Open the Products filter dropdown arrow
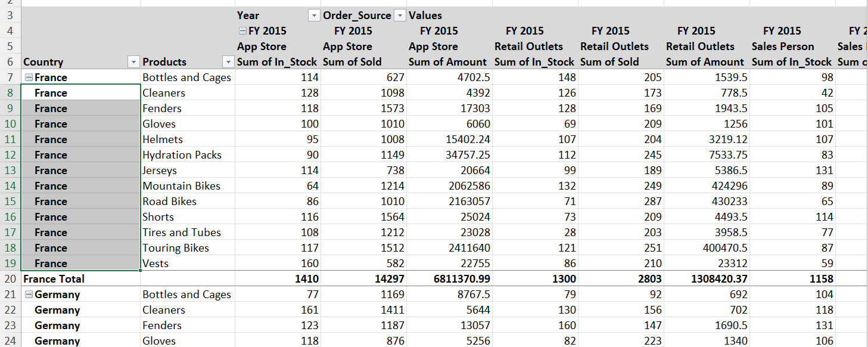Image resolution: width=868 pixels, height=347 pixels. tap(227, 62)
